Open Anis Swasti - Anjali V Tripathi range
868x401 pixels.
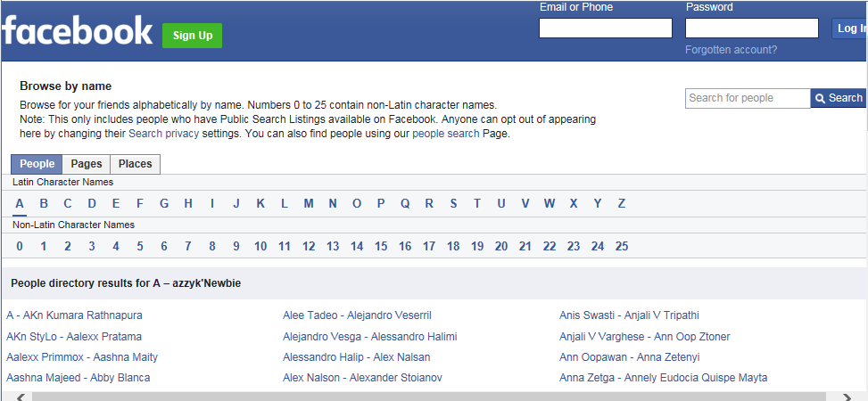tap(629, 315)
